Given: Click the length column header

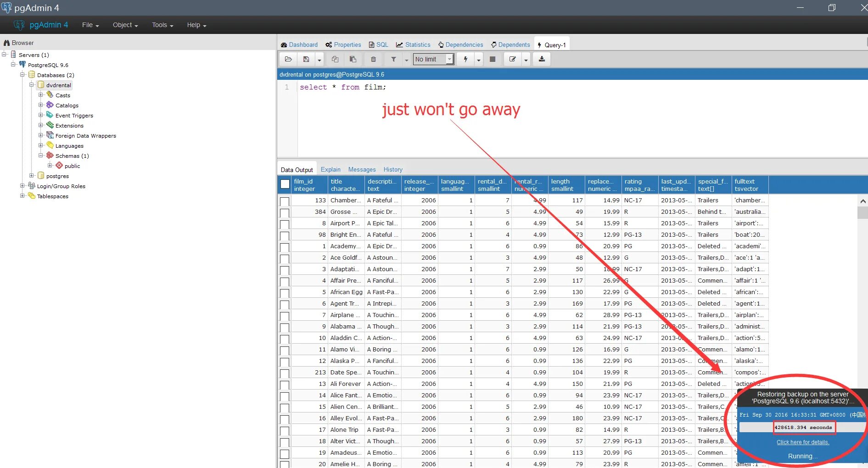Looking at the screenshot, I should coord(566,185).
